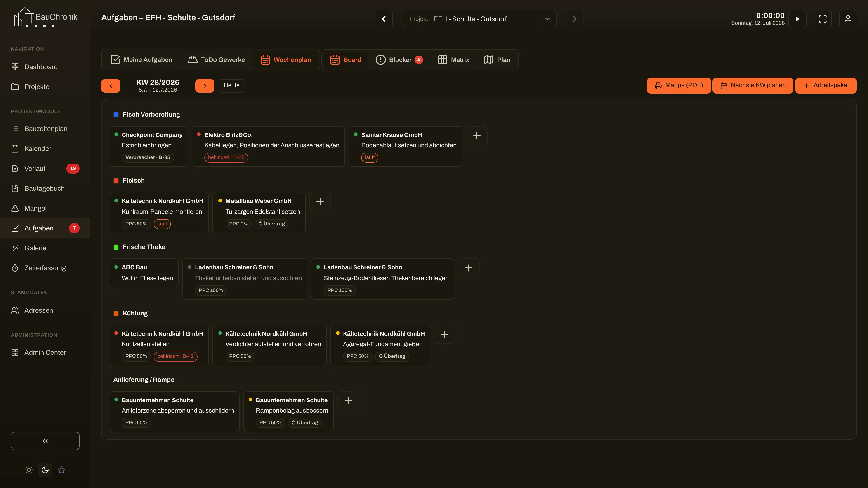Add card in Frische Theke row
868x488 pixels.
click(x=468, y=268)
